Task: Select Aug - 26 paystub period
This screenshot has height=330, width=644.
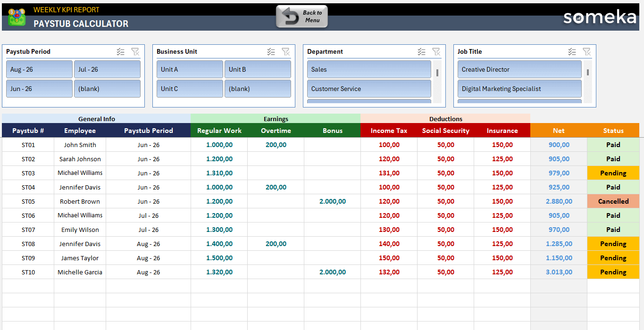Action: [39, 69]
